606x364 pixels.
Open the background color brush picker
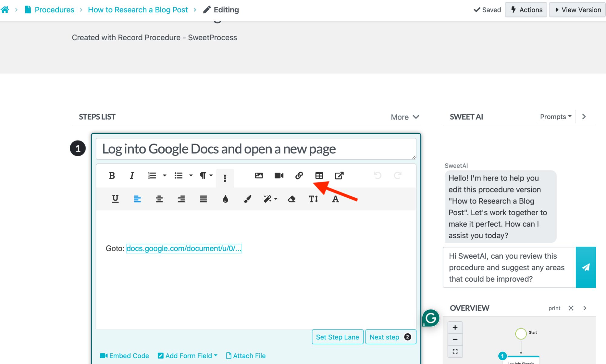coord(247,199)
